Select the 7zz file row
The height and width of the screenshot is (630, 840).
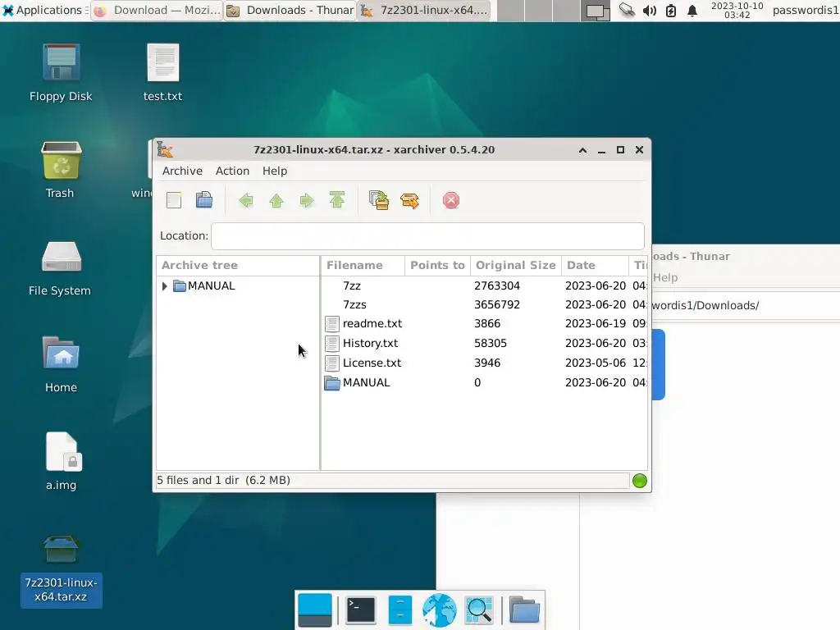coord(484,286)
